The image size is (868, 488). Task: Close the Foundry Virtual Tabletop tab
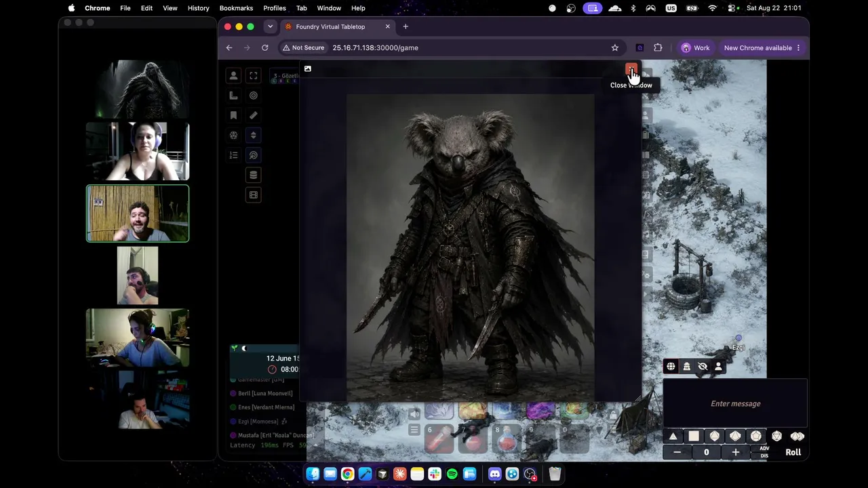(387, 26)
